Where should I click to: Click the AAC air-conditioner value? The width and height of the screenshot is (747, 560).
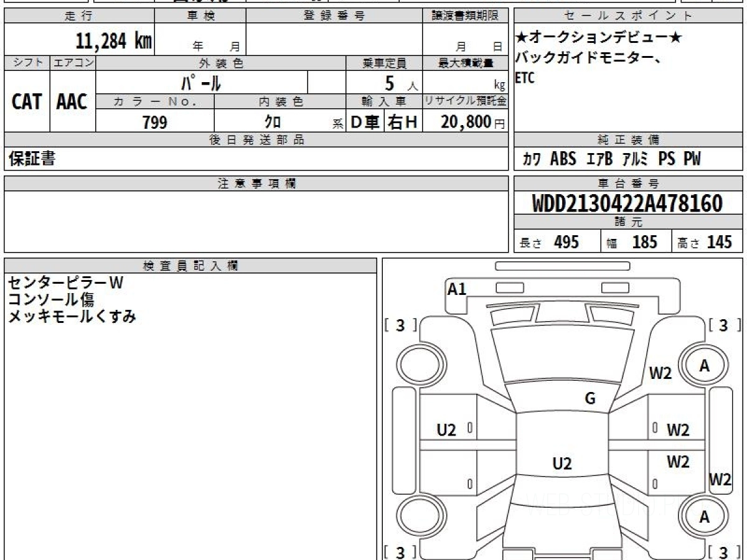click(72, 101)
